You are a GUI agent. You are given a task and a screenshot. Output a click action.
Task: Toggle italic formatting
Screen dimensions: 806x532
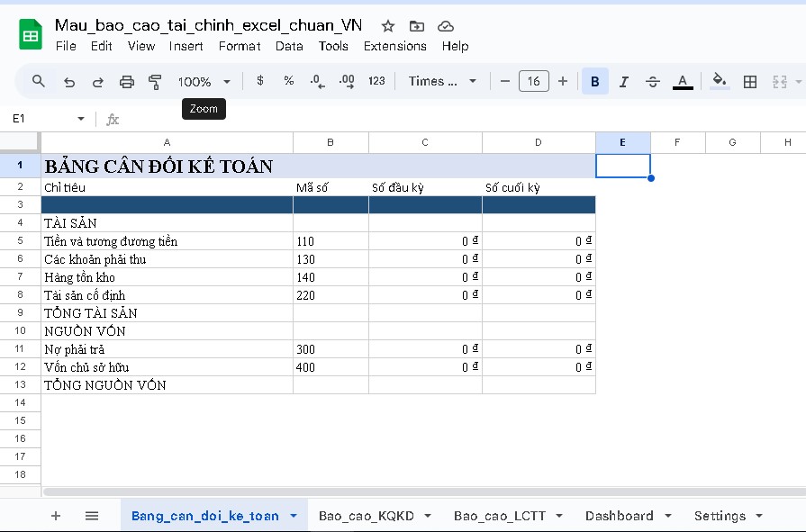click(x=623, y=81)
